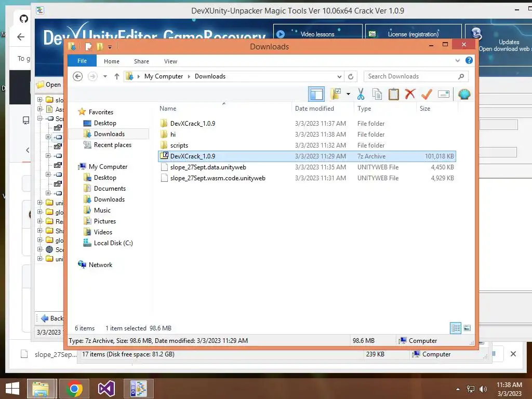532x399 pixels.
Task: Open Google Chrome from the taskbar
Action: point(74,389)
